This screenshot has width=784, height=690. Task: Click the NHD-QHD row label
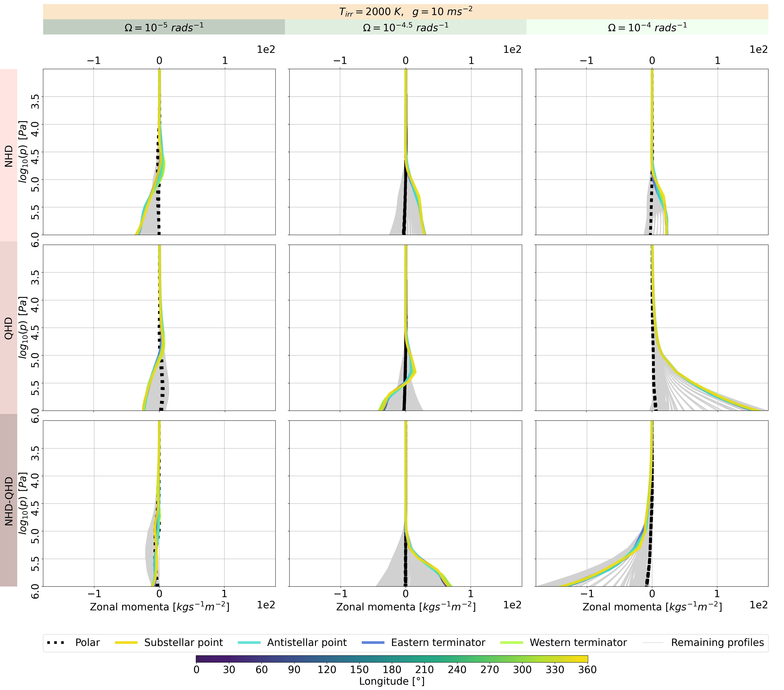point(8,500)
